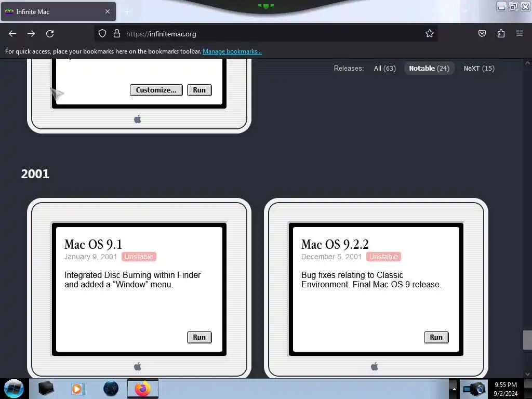Open the Pocket save icon
This screenshot has height=399, width=532.
482,33
